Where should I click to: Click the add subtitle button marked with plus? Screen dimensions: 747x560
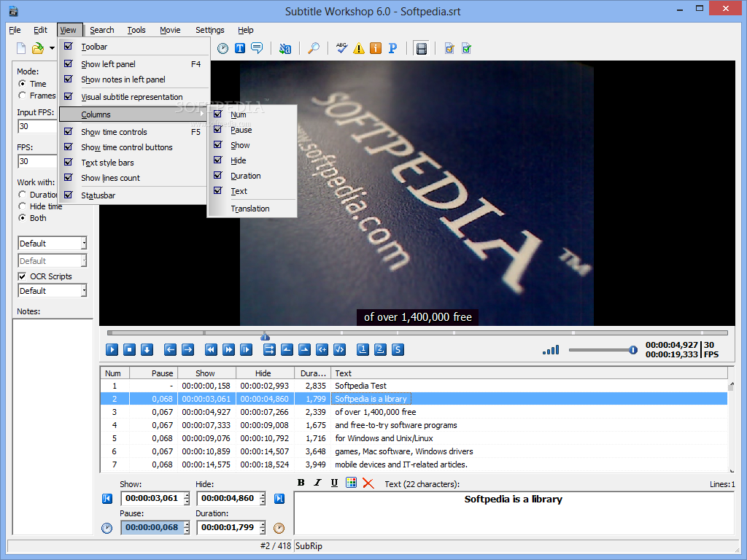(x=322, y=350)
